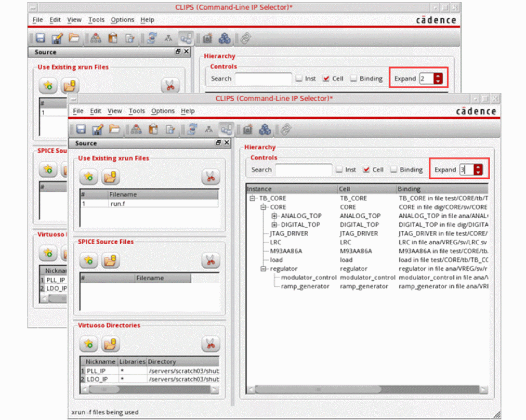Click the edit pencil icon in front toolbar
This screenshot has height=420, width=526.
pyautogui.click(x=98, y=129)
